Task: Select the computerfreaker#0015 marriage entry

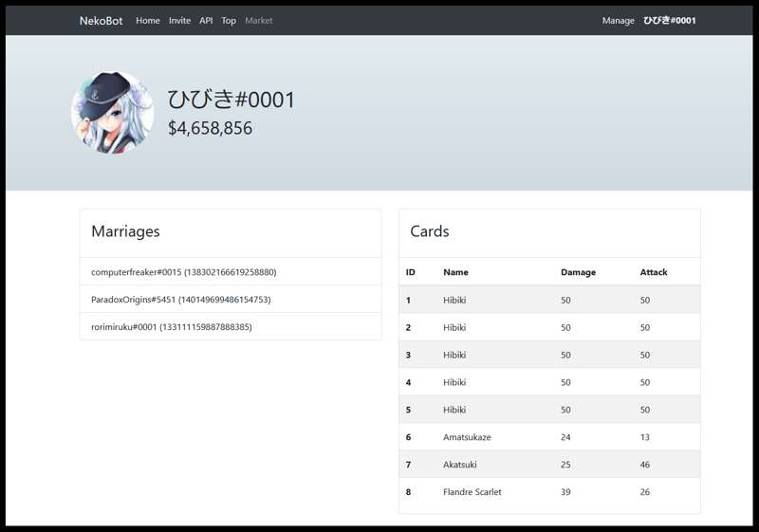Action: [183, 272]
